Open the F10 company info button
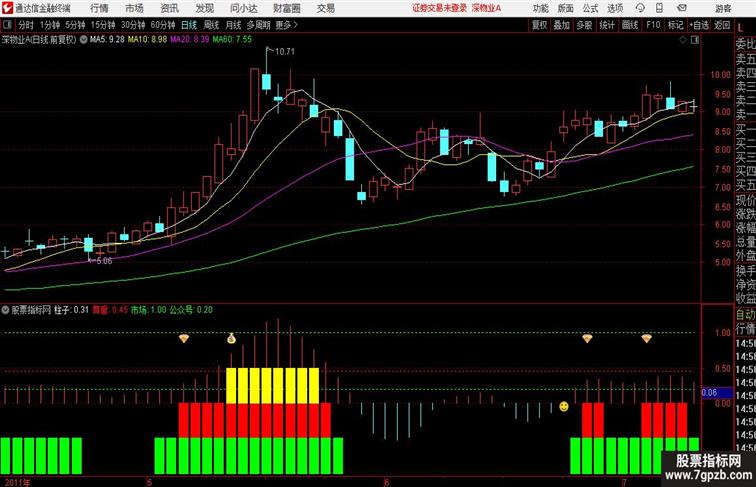The width and height of the screenshot is (756, 487). (x=653, y=25)
